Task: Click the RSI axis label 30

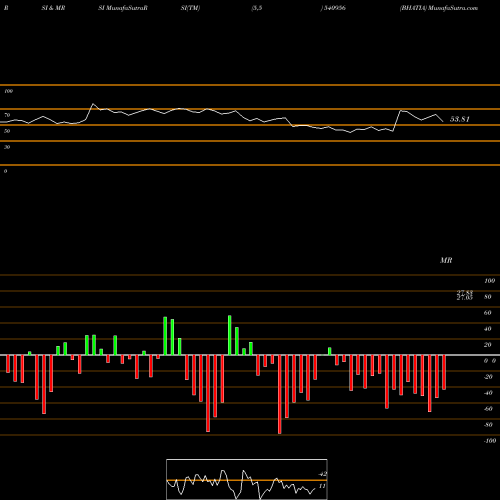Action: tap(7, 147)
